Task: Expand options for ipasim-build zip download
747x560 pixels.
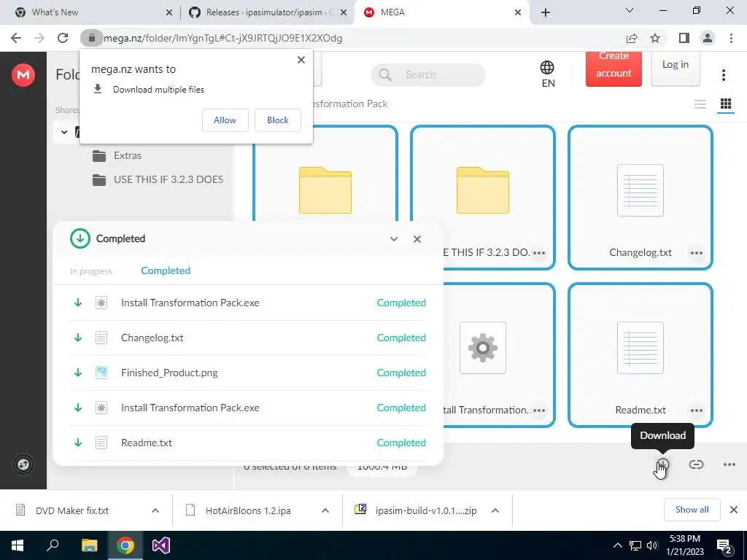Action: point(495,510)
